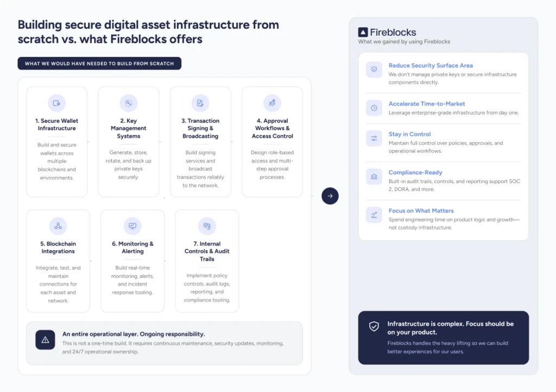Viewport: 556px width, 392px height.
Task: Click 'We don't manage private keys' description
Action: pos(452,78)
